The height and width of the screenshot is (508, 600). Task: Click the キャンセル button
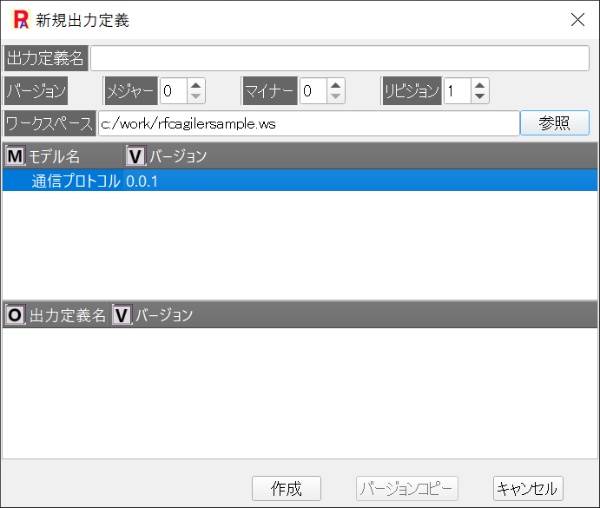tap(528, 488)
